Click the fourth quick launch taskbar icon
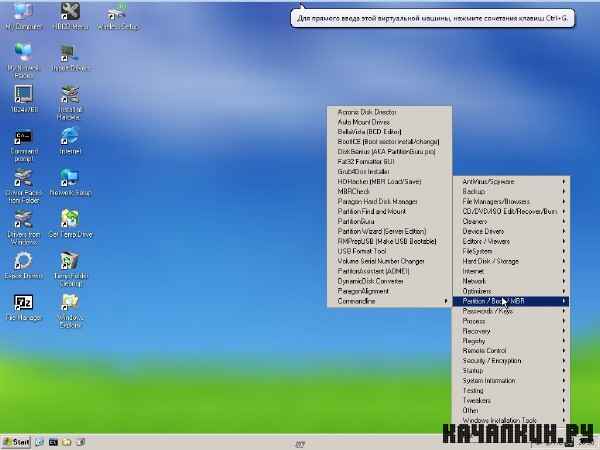Image resolution: width=600 pixels, height=450 pixels. [80, 443]
